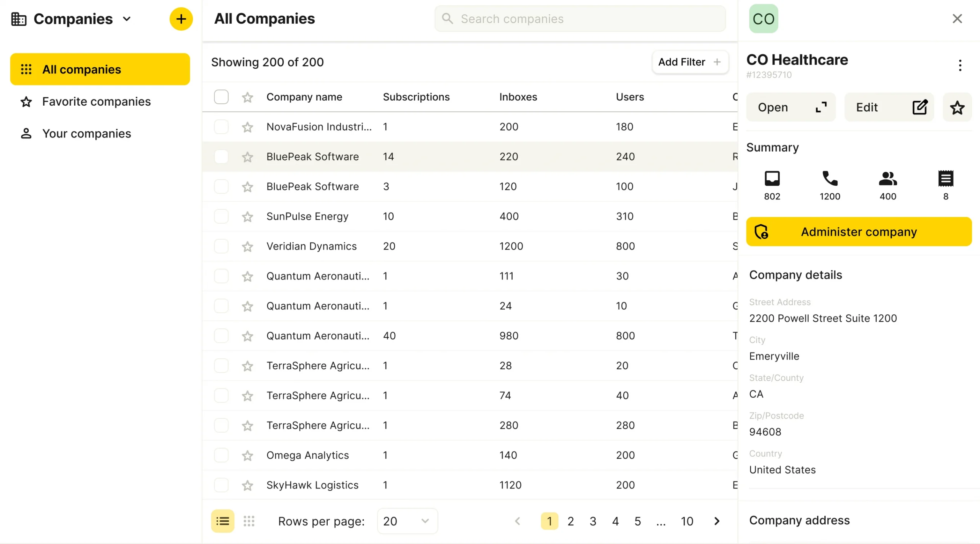Click the Add Filter button
980x544 pixels.
[x=689, y=62]
